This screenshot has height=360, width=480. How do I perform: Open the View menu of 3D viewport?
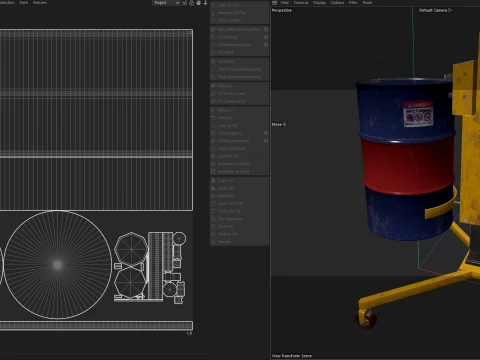point(284,3)
